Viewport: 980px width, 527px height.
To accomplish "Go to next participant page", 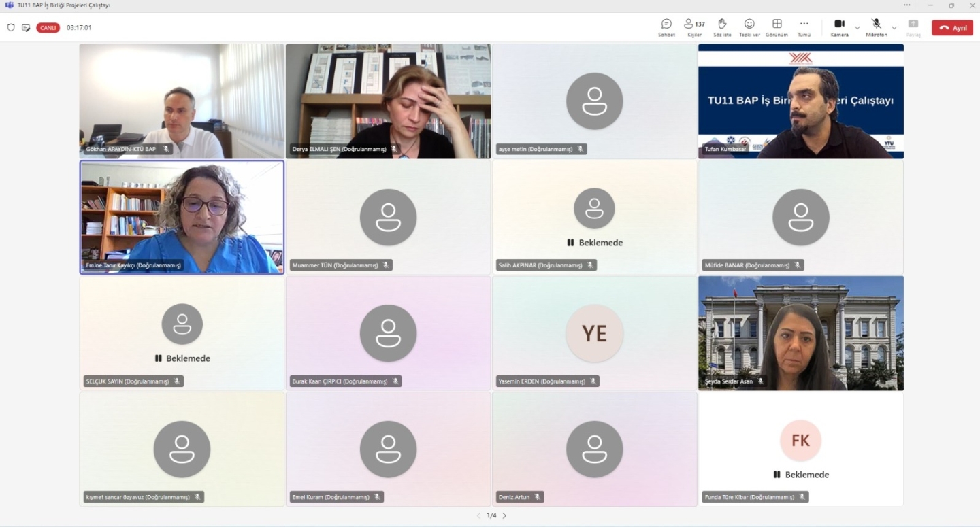I will (x=504, y=515).
